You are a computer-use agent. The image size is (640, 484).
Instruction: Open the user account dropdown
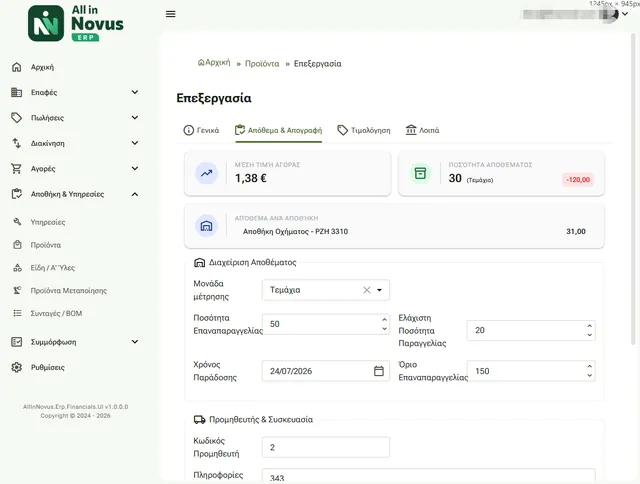(x=625, y=14)
